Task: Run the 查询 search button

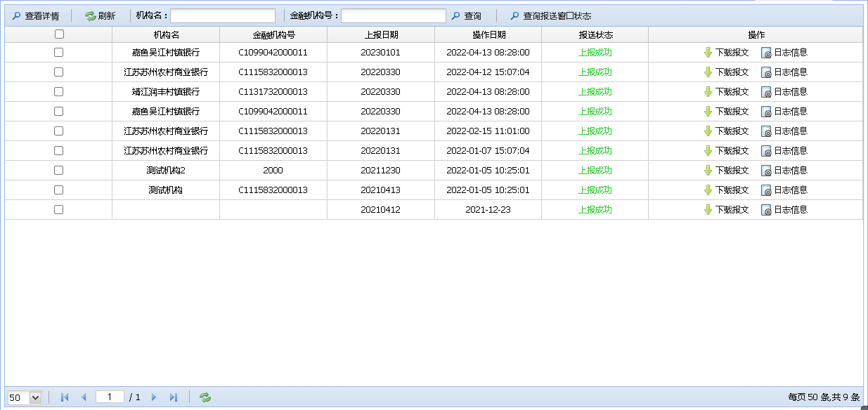Action: pyautogui.click(x=467, y=15)
